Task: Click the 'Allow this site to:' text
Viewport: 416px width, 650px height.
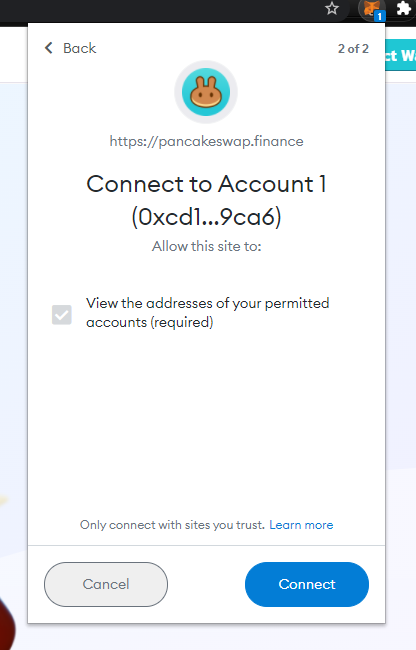Action: pyautogui.click(x=206, y=246)
